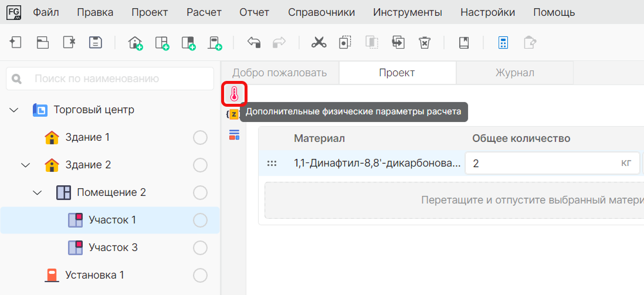Select the Торговый центр project node
The height and width of the screenshot is (295, 644).
click(94, 110)
